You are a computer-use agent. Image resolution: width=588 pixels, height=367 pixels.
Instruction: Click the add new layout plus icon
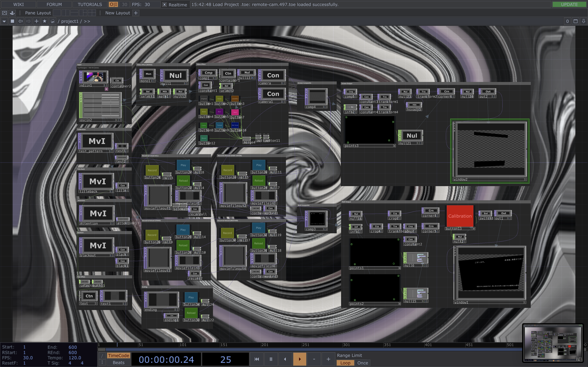[136, 13]
